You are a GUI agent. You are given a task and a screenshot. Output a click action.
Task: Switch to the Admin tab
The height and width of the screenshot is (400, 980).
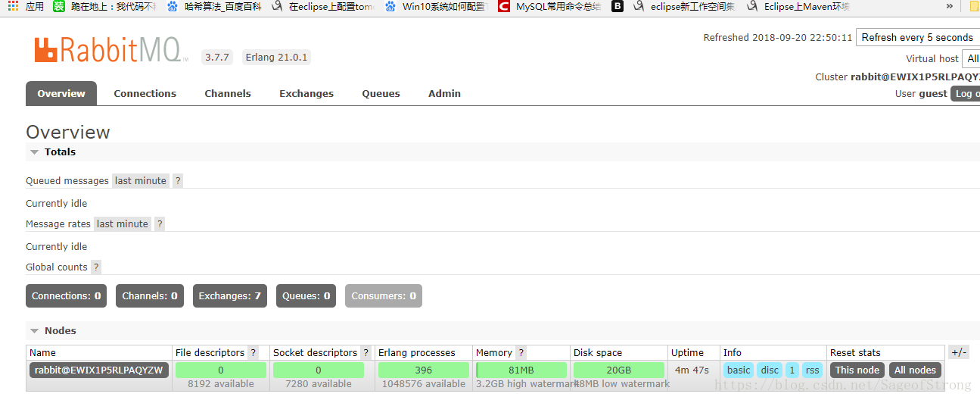444,93
